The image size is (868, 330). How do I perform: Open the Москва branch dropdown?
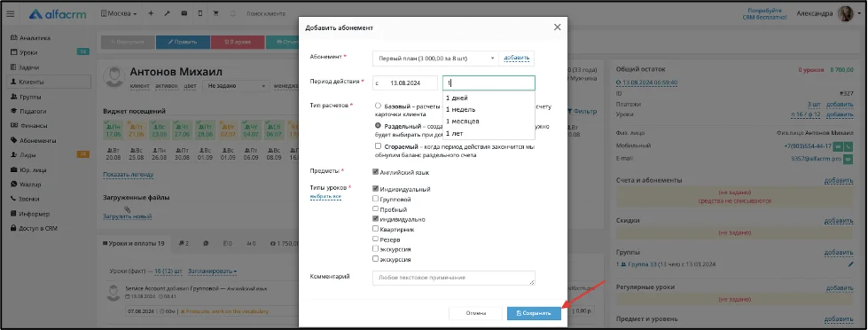tap(119, 13)
